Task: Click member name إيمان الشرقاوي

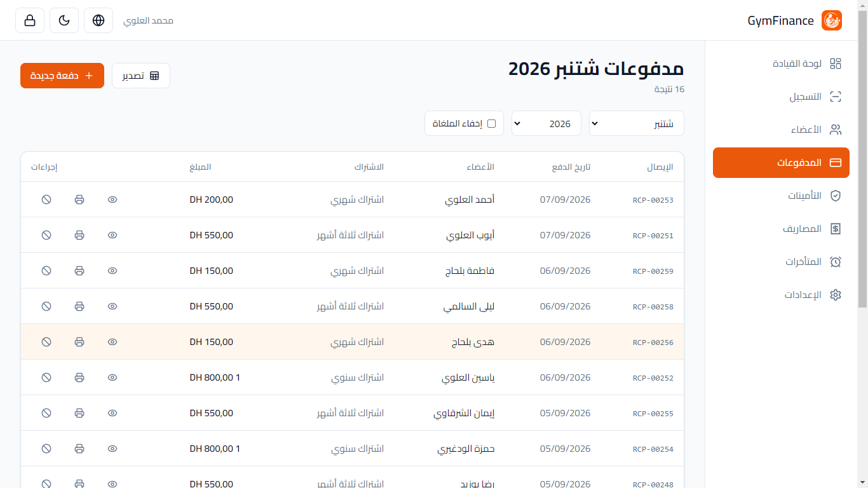Action: click(465, 413)
